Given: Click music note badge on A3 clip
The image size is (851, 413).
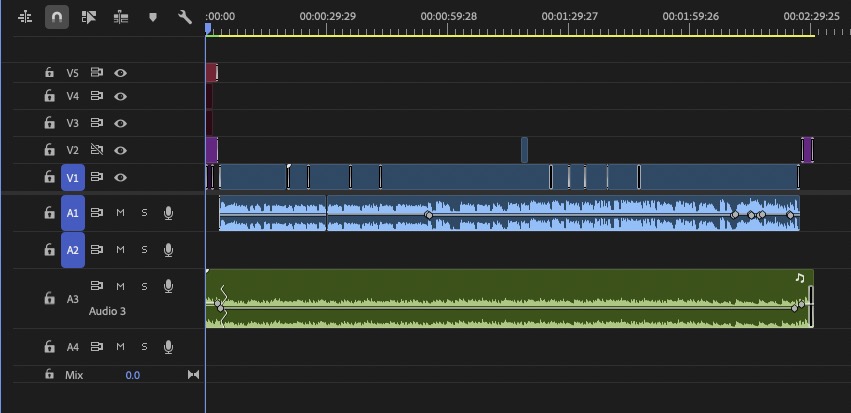Looking at the screenshot, I should [x=799, y=278].
